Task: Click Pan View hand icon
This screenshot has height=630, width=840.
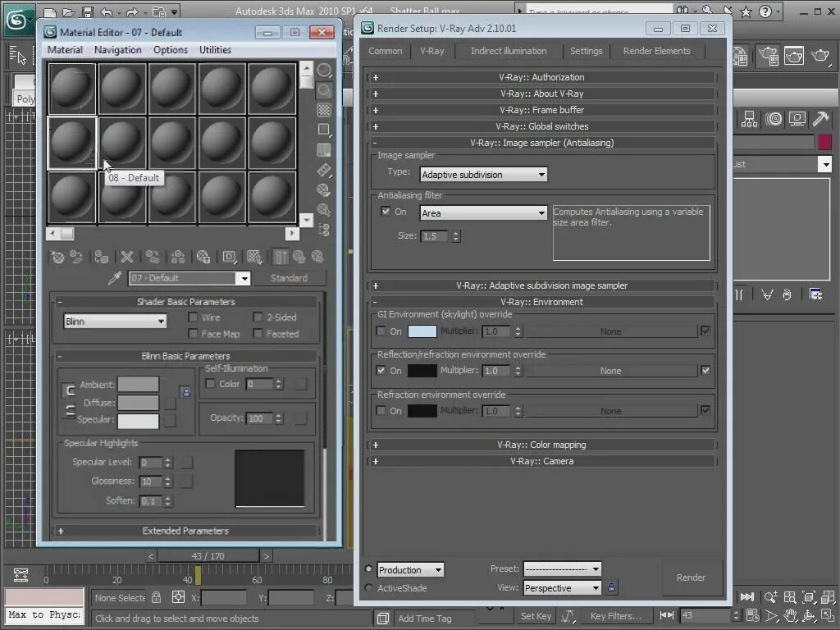Action: (790, 616)
